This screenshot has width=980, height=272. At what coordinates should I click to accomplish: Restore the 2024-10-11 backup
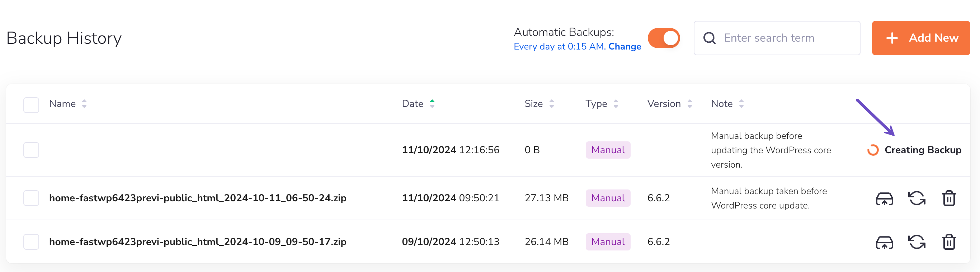[917, 198]
